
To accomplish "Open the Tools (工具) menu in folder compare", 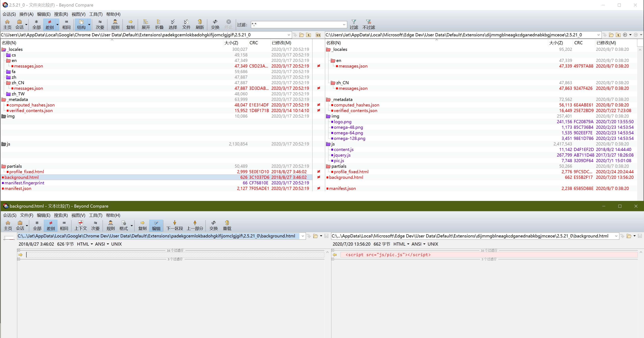I will pos(96,14).
